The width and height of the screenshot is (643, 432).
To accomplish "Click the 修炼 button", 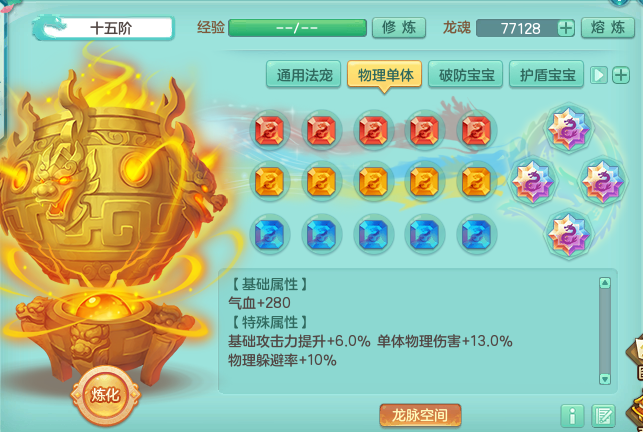I will pyautogui.click(x=399, y=28).
